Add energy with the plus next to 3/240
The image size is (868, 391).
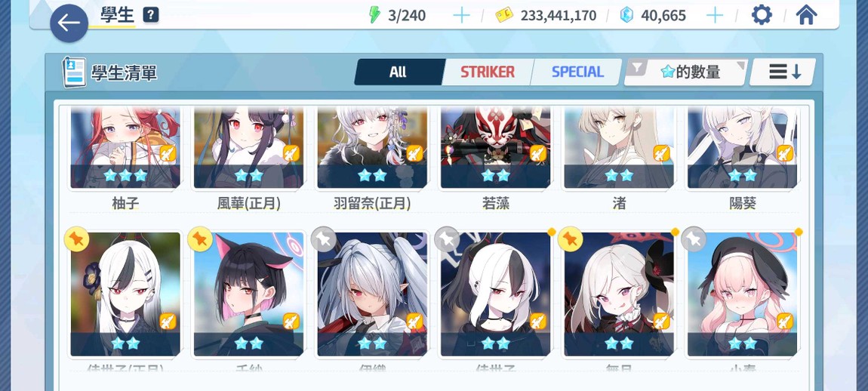[461, 16]
